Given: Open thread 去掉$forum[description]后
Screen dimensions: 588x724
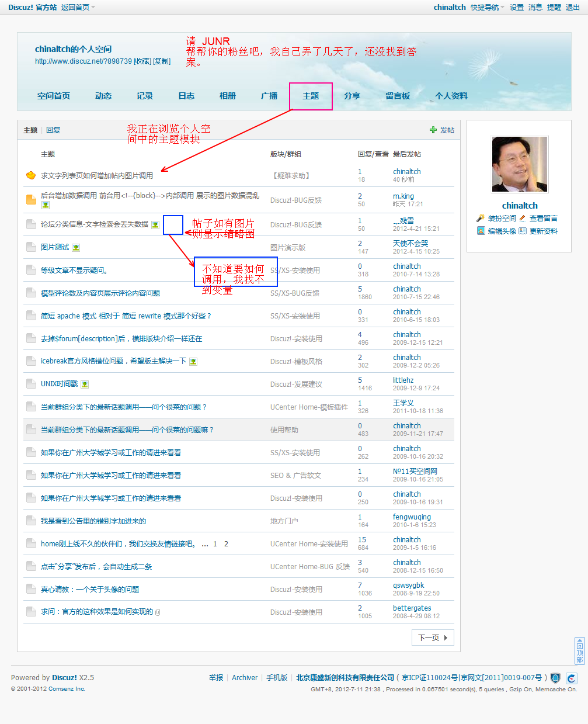Looking at the screenshot, I should click(121, 339).
